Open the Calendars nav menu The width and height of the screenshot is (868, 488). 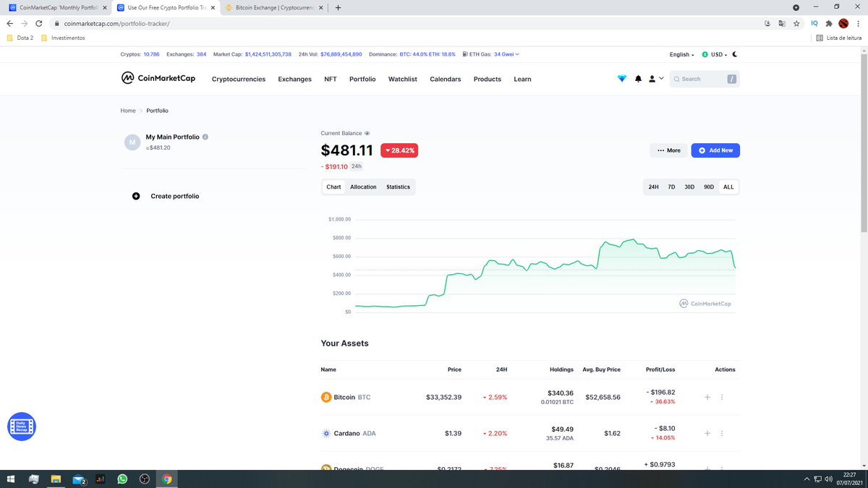tap(446, 79)
